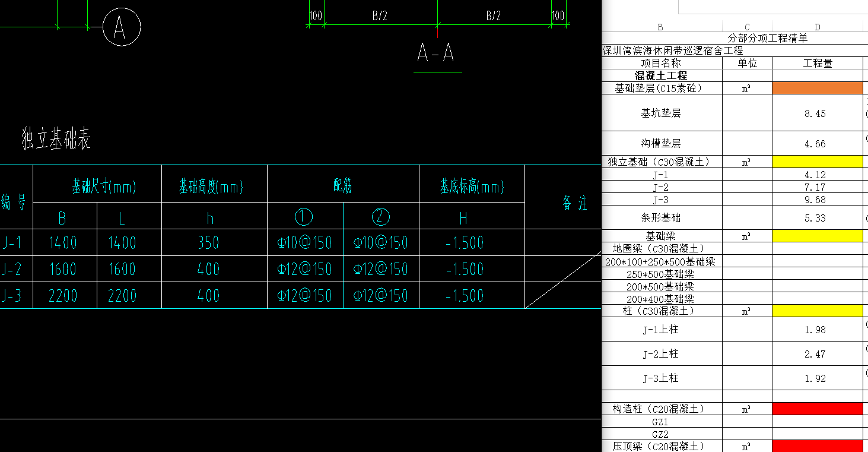868x452 pixels.
Task: Select the 独立基础（C30混凝土）cell
Action: [662, 162]
